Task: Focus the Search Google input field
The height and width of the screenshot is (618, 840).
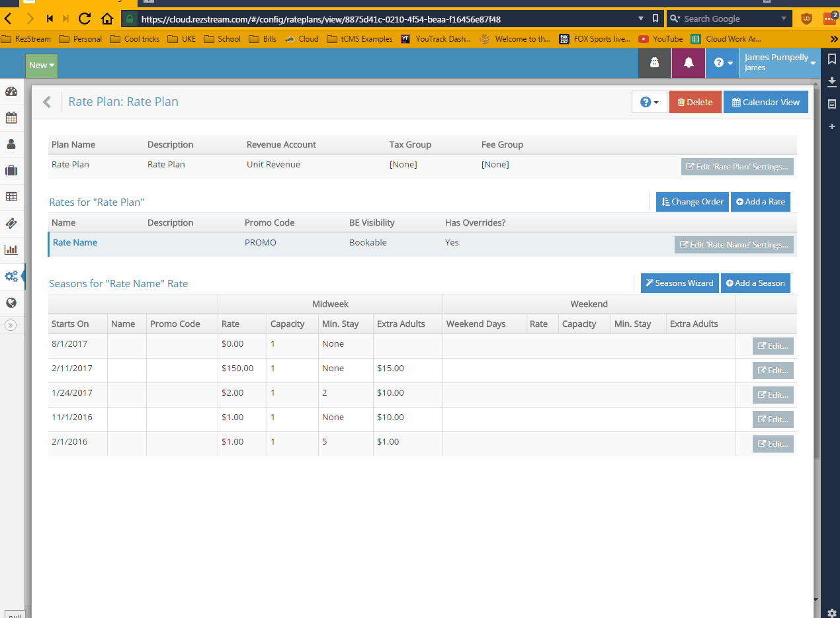Action: [730, 19]
